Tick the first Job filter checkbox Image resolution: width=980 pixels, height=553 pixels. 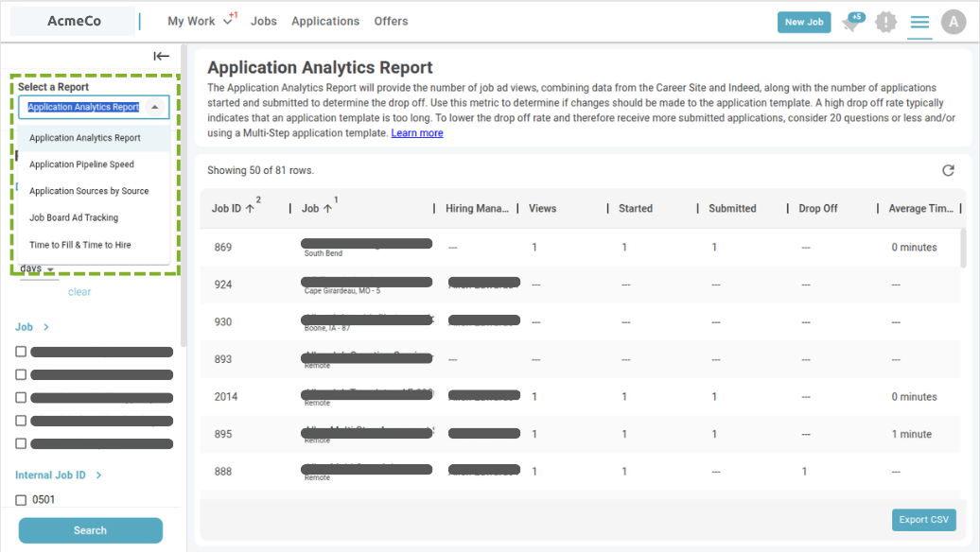click(x=21, y=352)
